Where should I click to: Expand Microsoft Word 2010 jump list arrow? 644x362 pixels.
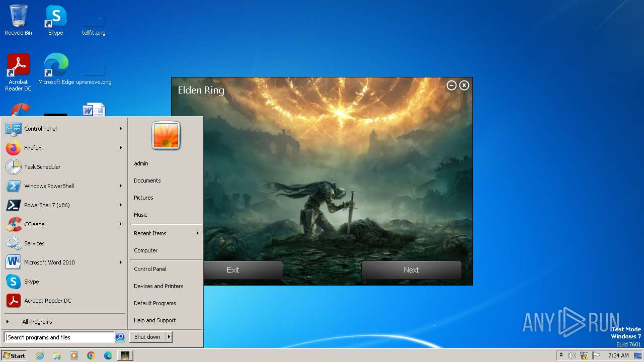(x=121, y=262)
